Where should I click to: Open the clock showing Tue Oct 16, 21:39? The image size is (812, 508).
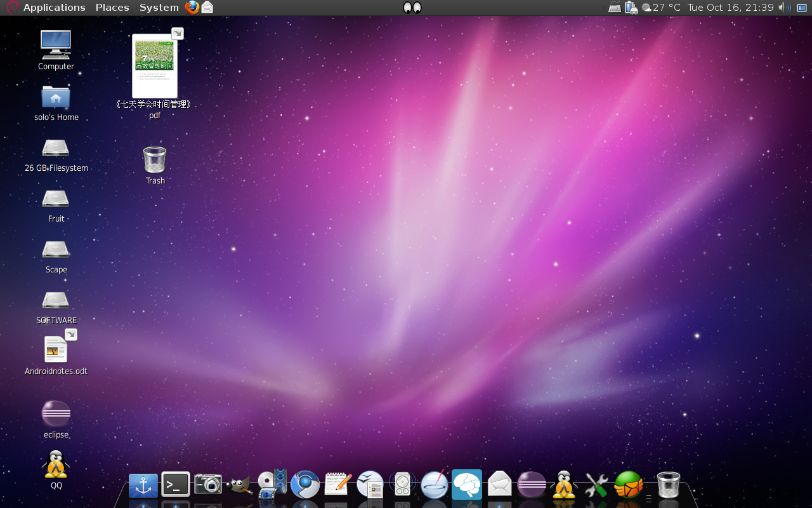click(731, 8)
